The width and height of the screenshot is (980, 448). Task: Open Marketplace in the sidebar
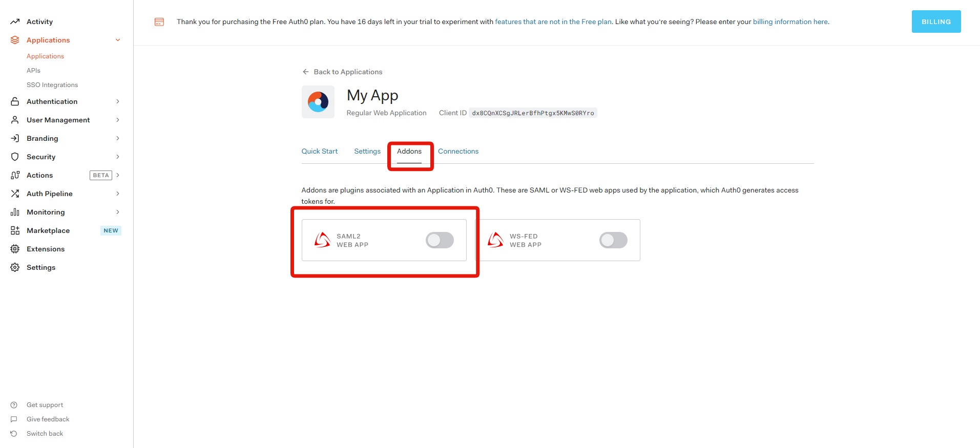point(48,230)
